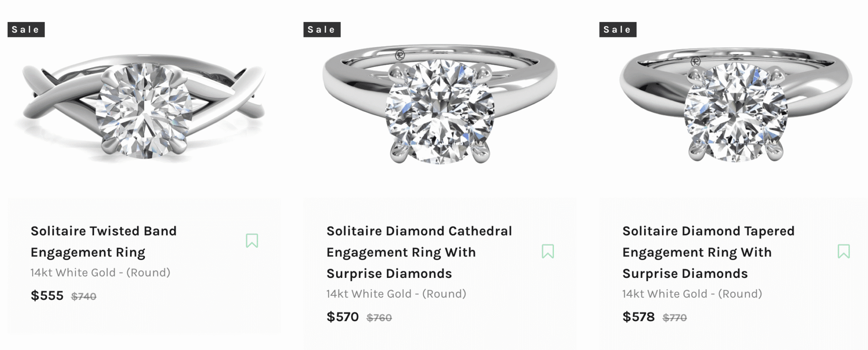This screenshot has width=868, height=350.
Task: Open Solitaire Diamond Cathedral Engagement Ring title
Action: click(x=419, y=252)
